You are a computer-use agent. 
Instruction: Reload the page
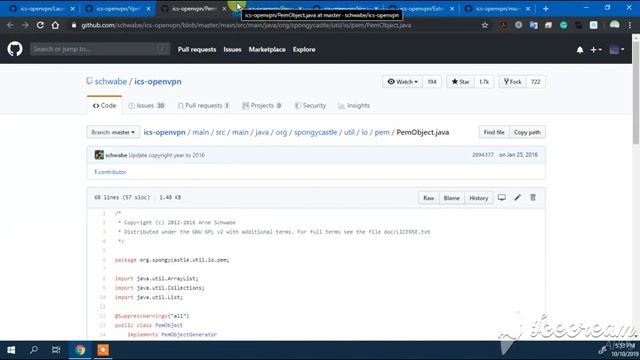tap(40, 25)
